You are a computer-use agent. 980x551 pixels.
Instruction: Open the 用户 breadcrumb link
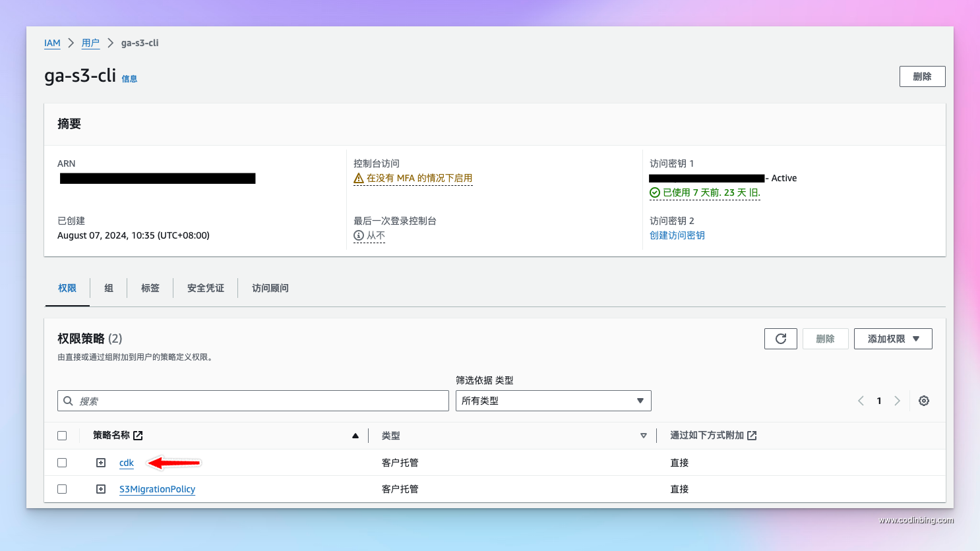[90, 43]
